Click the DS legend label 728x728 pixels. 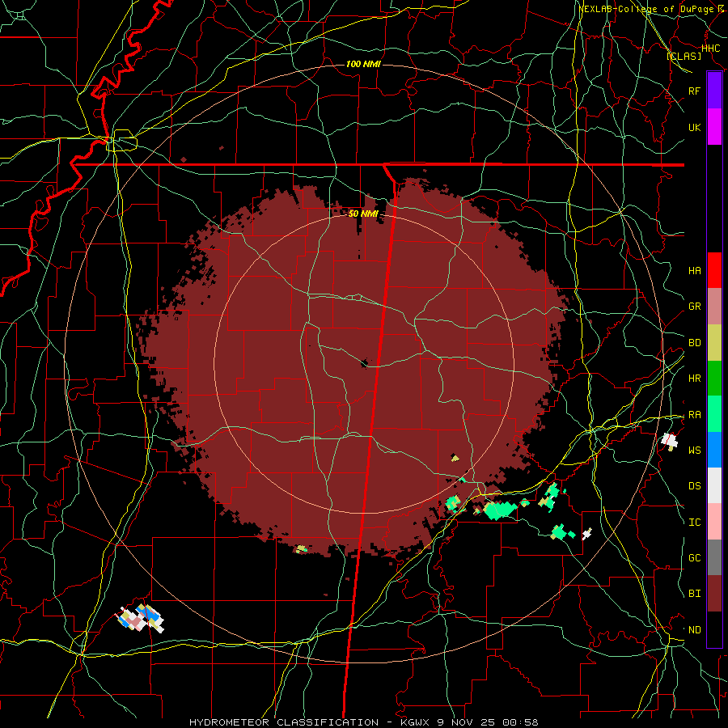coord(694,486)
